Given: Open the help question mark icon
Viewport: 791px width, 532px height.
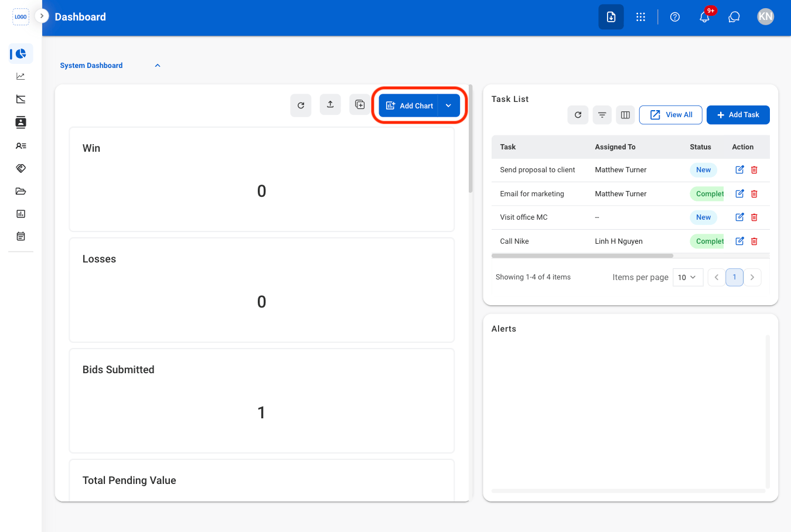Looking at the screenshot, I should (675, 17).
